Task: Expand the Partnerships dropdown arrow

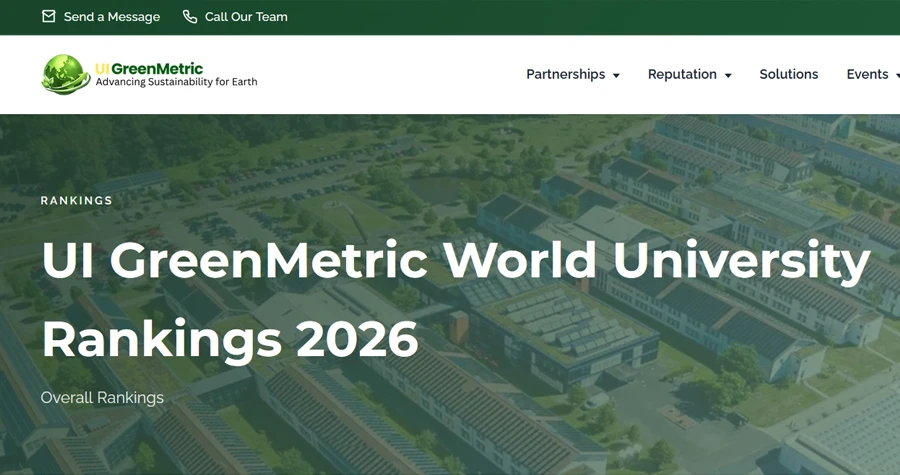Action: tap(616, 75)
